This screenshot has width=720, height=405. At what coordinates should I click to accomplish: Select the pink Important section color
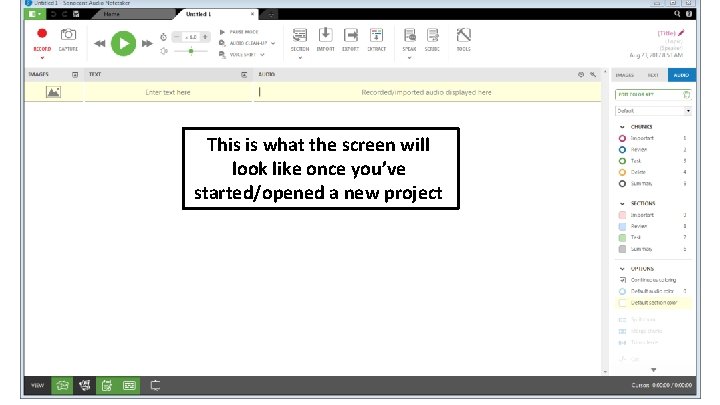click(622, 215)
